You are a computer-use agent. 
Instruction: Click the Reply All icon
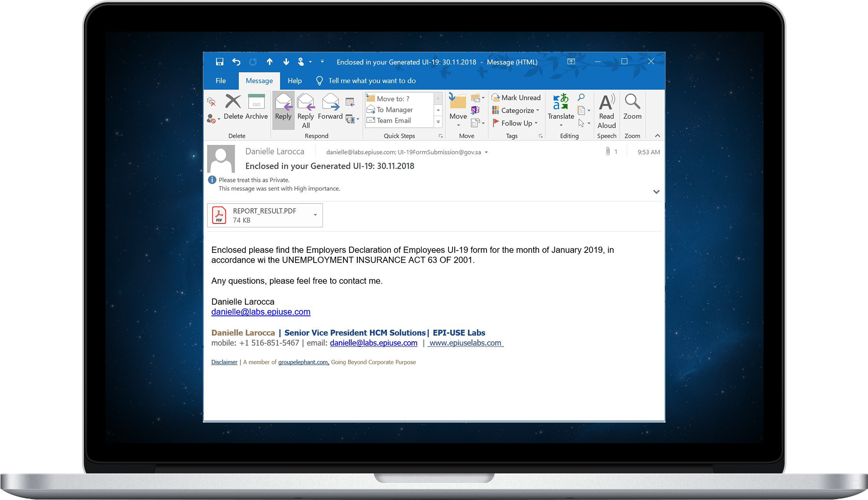[305, 103]
